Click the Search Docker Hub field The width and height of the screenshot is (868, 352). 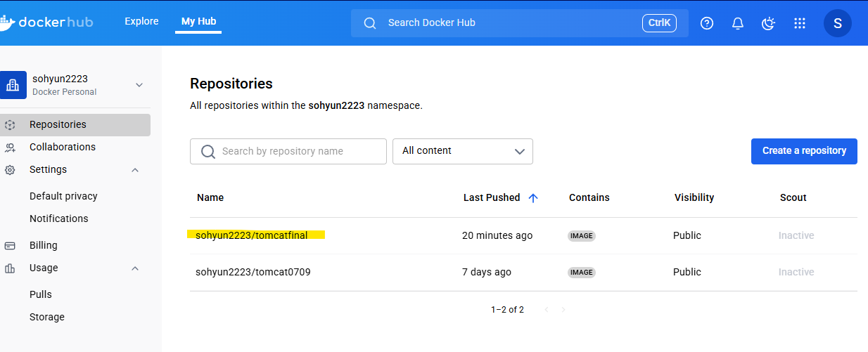click(x=520, y=23)
